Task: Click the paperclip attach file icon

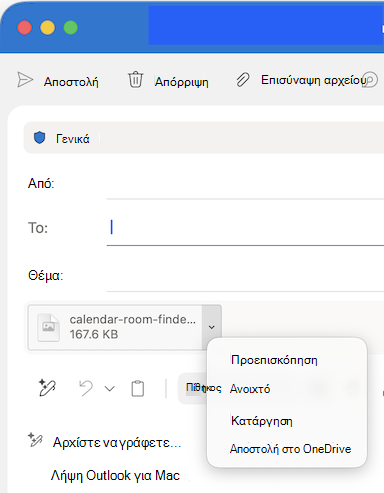Action: (243, 80)
